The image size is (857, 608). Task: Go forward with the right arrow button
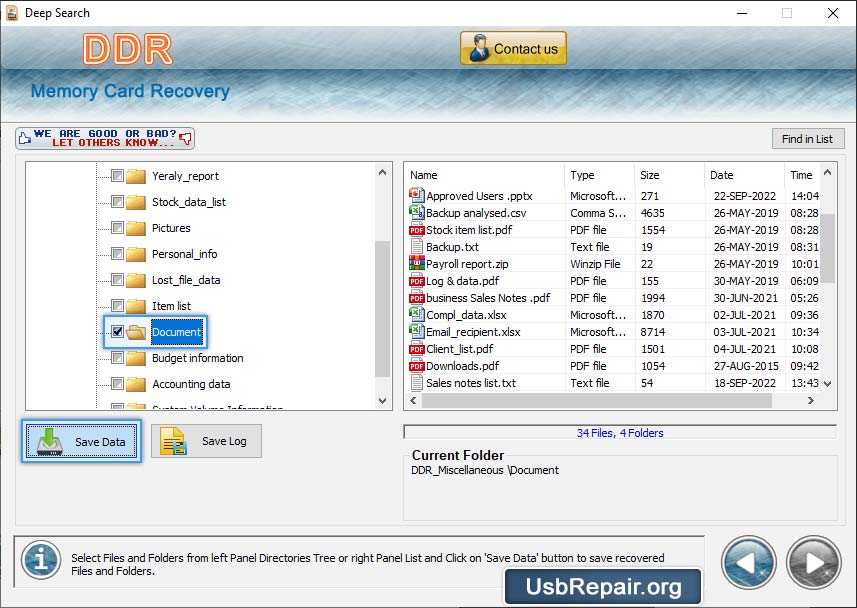point(814,563)
